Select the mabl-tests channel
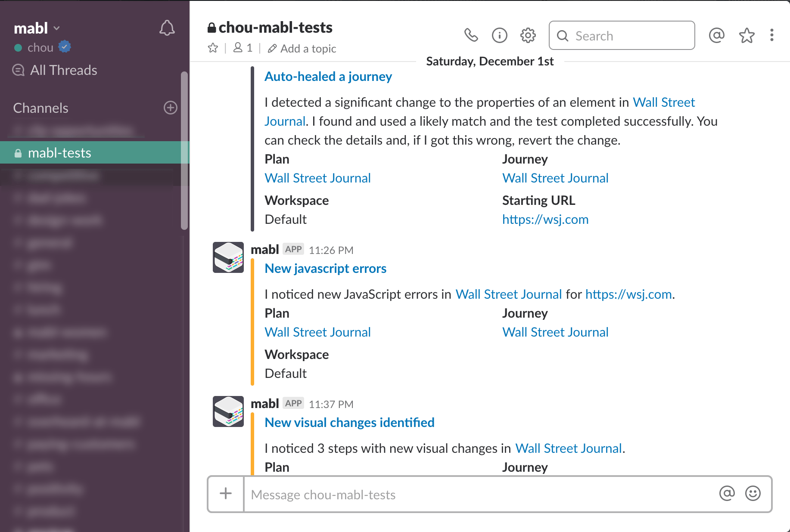790x532 pixels. [x=95, y=153]
